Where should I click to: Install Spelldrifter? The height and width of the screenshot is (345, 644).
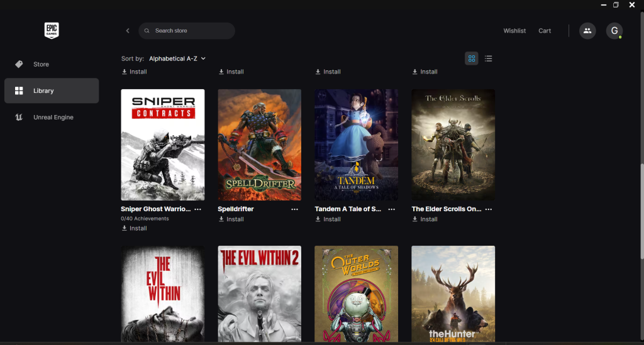(231, 219)
